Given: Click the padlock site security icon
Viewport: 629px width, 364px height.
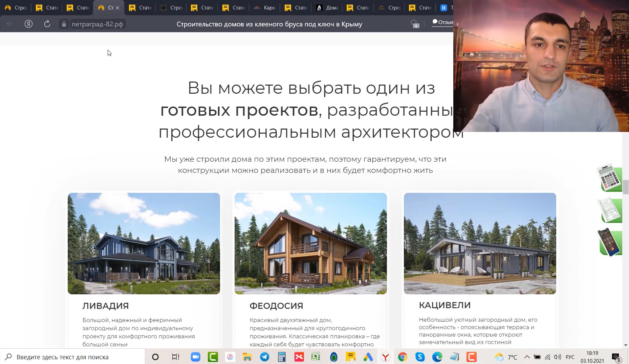Looking at the screenshot, I should (x=64, y=24).
